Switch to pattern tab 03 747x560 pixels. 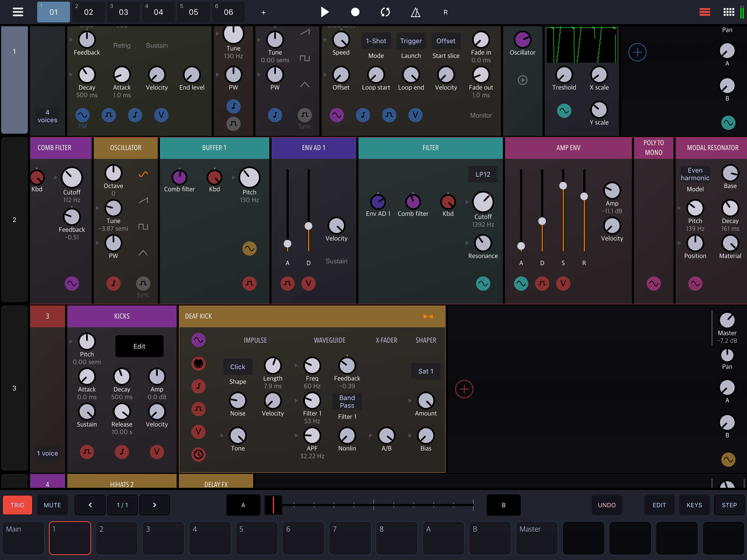pyautogui.click(x=123, y=12)
